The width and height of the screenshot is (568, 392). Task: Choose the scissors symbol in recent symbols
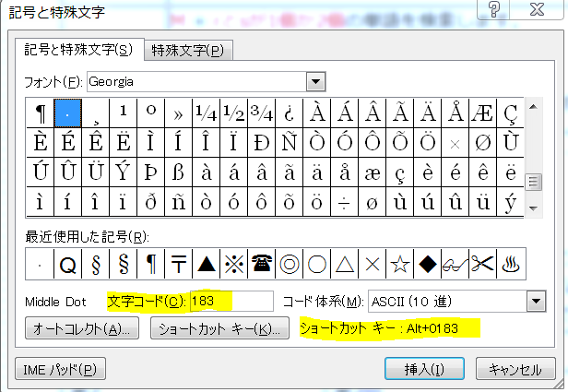click(x=483, y=264)
